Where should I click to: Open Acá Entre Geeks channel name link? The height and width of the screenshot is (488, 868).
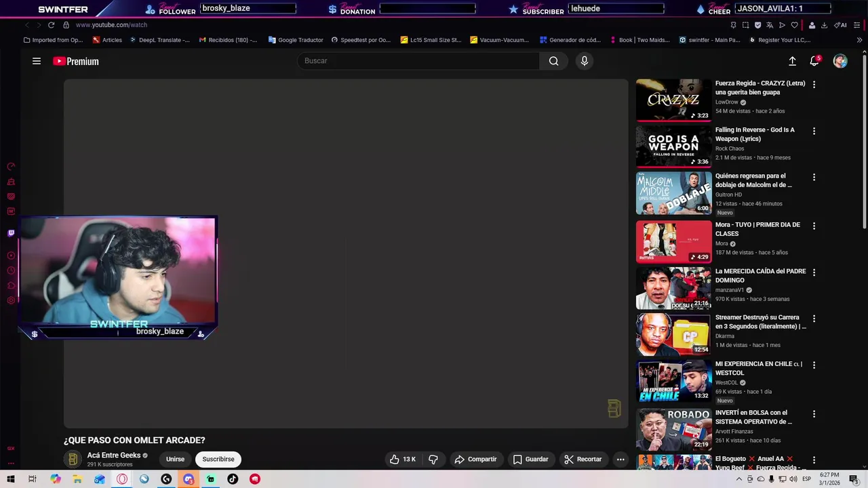(114, 455)
